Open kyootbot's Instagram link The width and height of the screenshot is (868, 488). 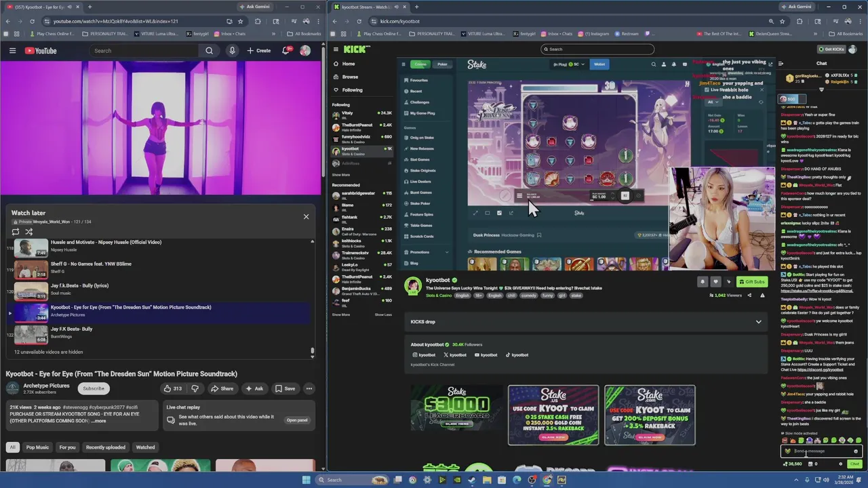click(424, 355)
